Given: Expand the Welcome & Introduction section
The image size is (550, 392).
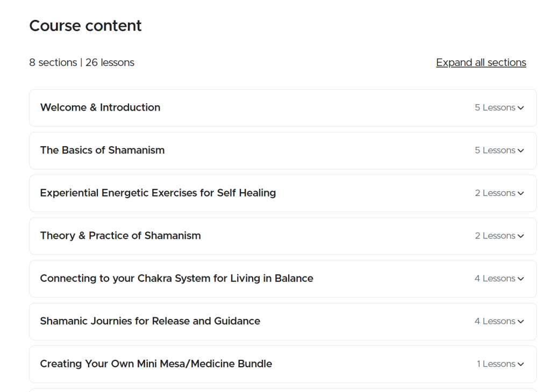Looking at the screenshot, I should [100, 107].
